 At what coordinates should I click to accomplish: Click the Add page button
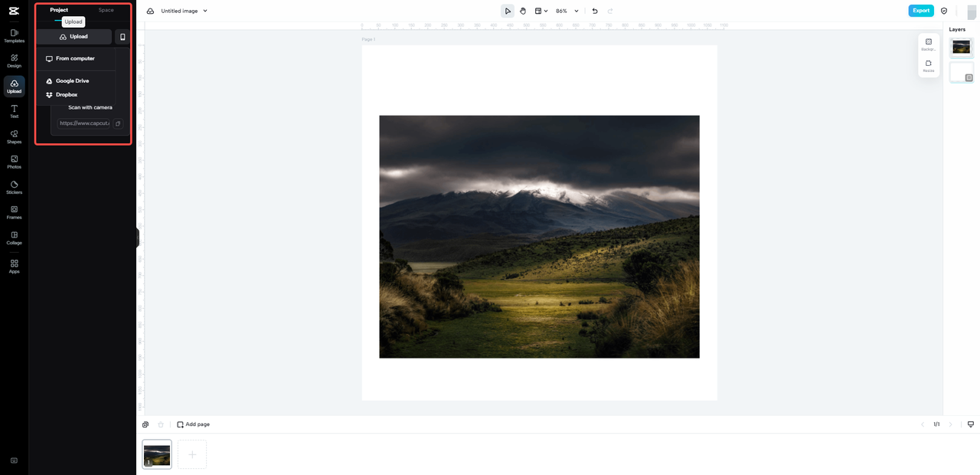(x=193, y=424)
